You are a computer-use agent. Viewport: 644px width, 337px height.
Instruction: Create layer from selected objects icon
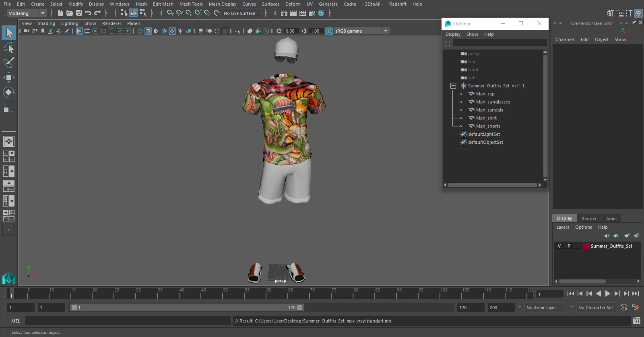tap(636, 236)
